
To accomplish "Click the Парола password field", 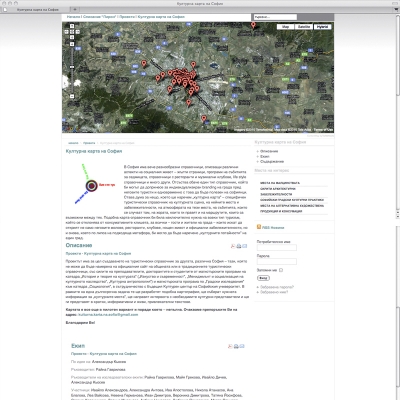I will [x=277, y=262].
